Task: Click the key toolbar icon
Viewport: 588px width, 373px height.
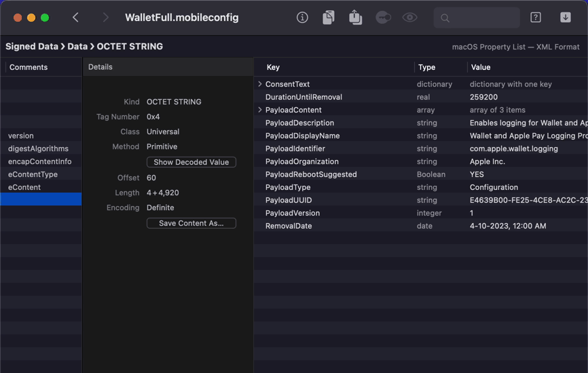Action: point(383,17)
